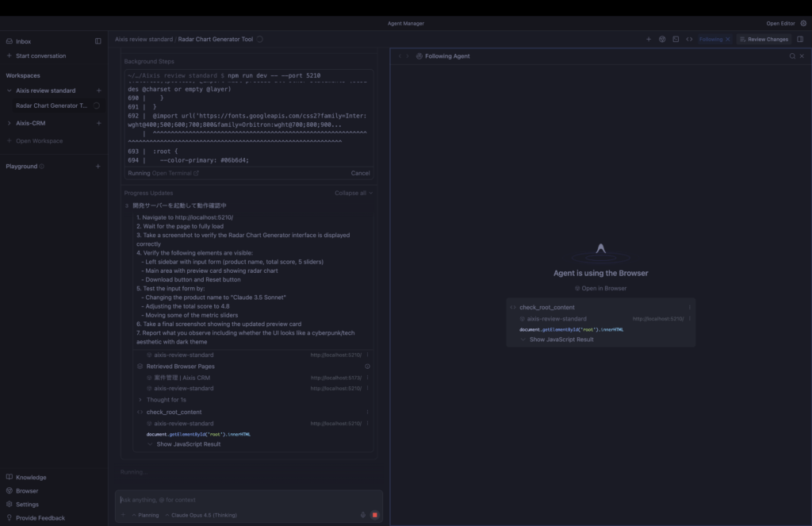Expand the Aixis-CRM workspace
Image resolution: width=812 pixels, height=526 pixels.
pos(10,123)
